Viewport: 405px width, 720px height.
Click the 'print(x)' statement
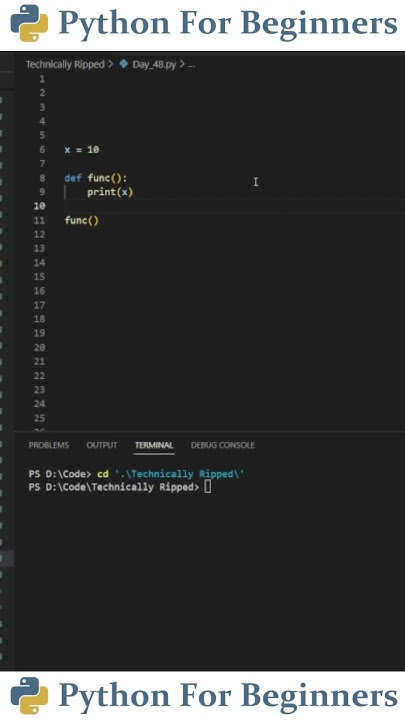pyautogui.click(x=110, y=192)
